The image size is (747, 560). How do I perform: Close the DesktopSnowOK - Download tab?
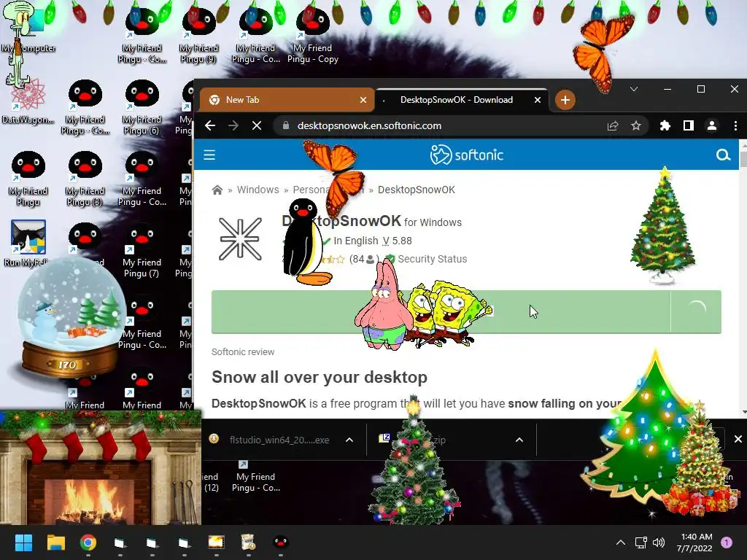[538, 100]
